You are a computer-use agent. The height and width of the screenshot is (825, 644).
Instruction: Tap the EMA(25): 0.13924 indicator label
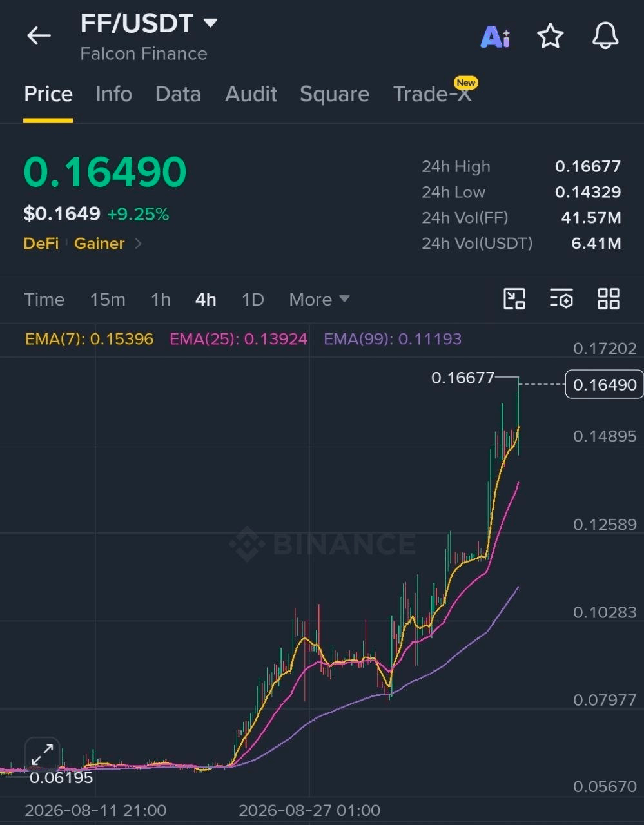pos(239,339)
